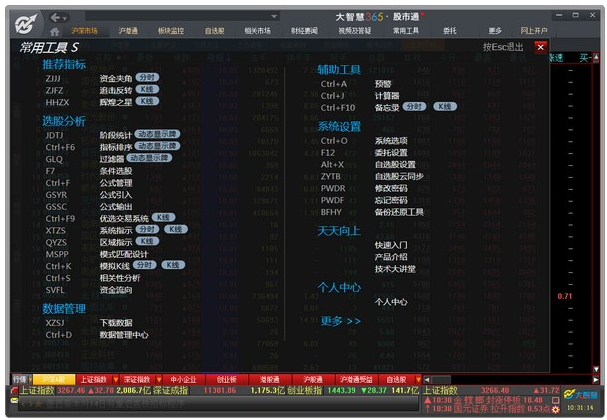Expand the 深证指数 tab dropdown arrow
The image size is (607, 420).
[159, 379]
